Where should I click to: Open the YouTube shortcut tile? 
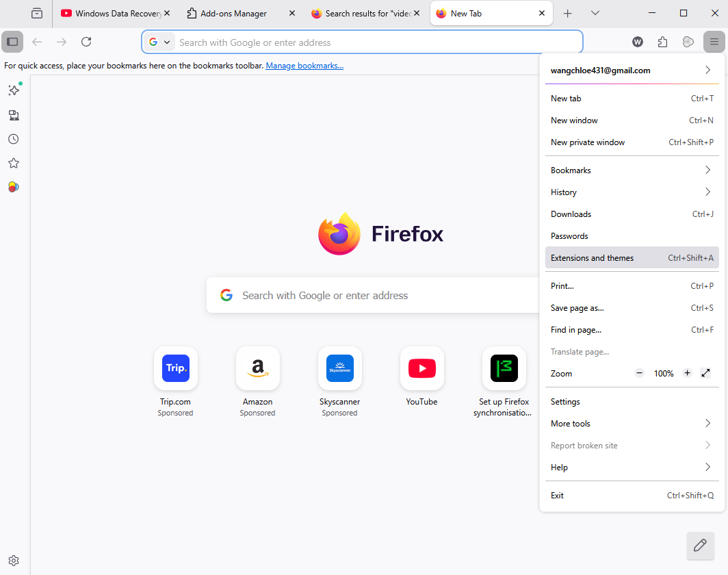point(421,368)
